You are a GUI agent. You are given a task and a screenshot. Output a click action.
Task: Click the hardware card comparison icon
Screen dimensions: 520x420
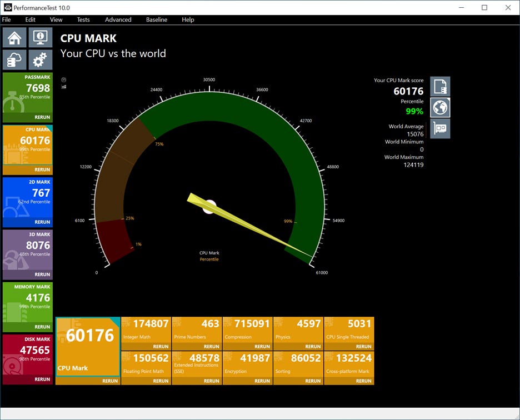[x=440, y=128]
